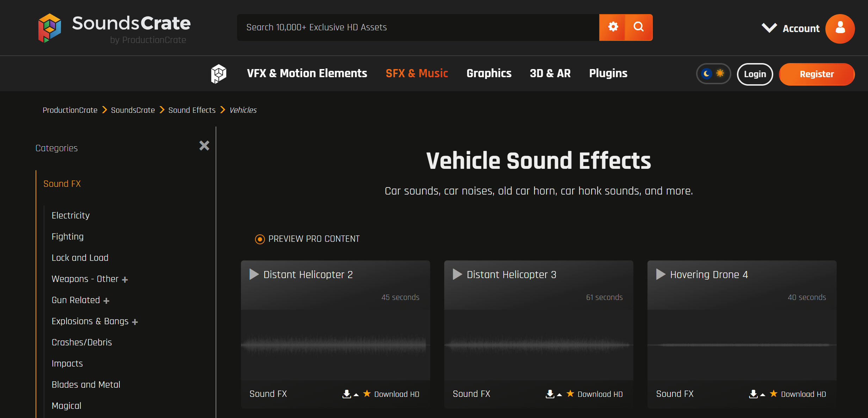The width and height of the screenshot is (868, 418).
Task: Open format caret on Distant Helicopter 2
Action: coord(356,395)
